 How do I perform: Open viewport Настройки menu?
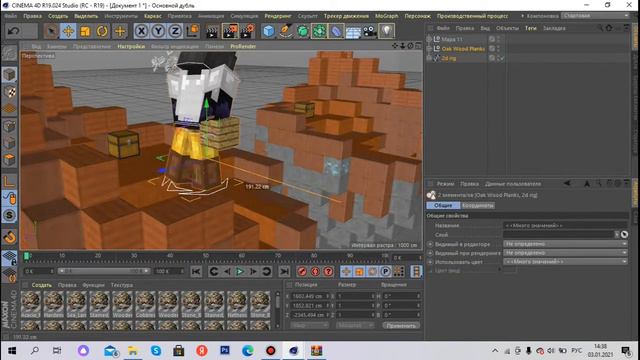(x=131, y=46)
